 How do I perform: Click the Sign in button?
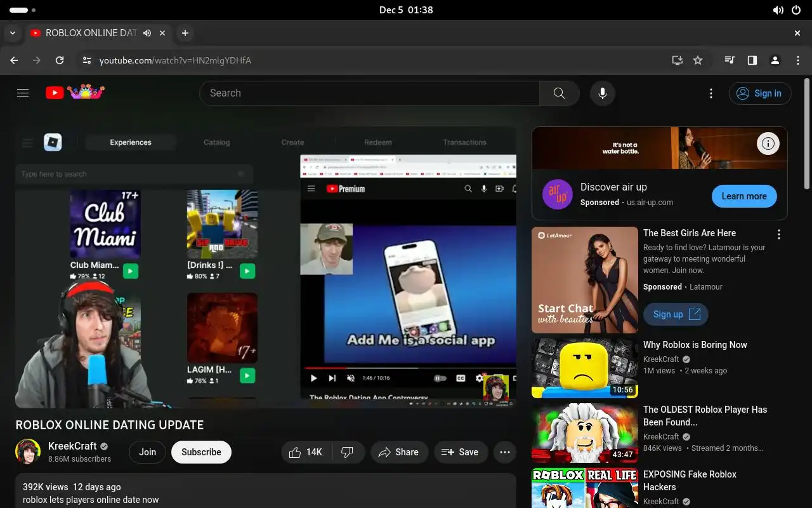760,93
